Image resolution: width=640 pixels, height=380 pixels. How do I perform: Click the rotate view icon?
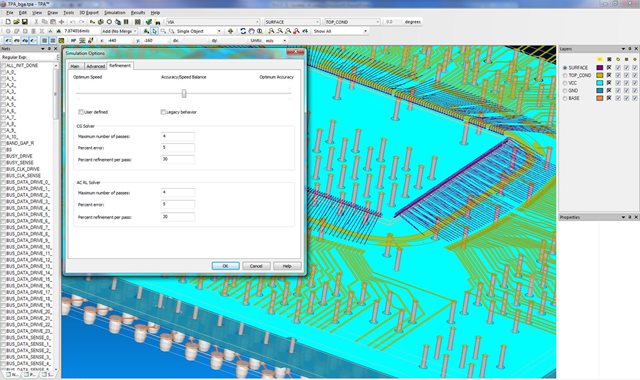(x=243, y=31)
